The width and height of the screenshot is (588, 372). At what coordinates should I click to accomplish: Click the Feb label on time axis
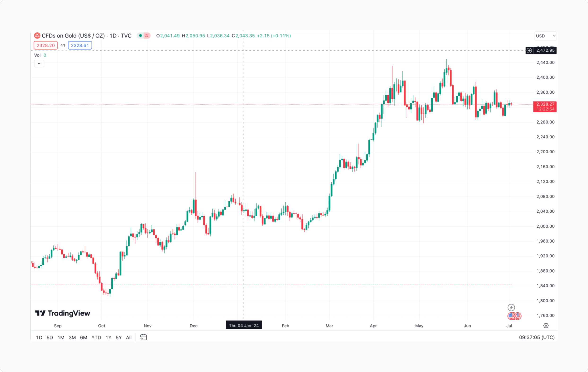click(285, 326)
